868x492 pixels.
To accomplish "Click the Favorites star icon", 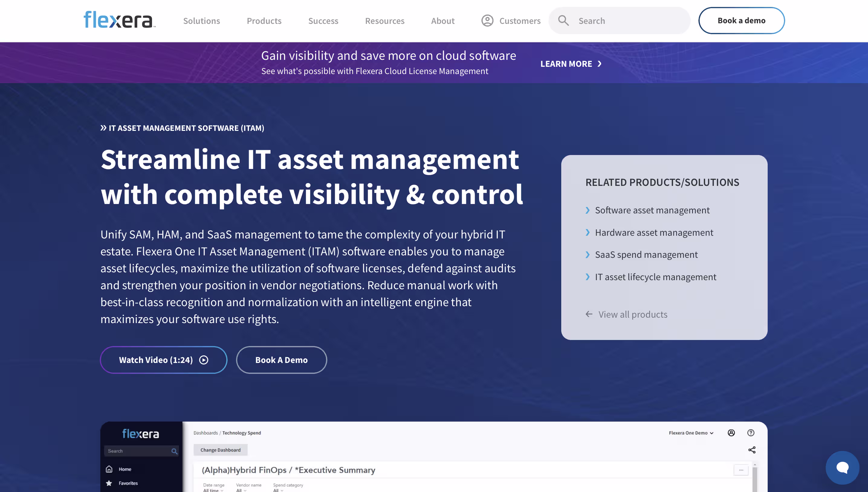I will point(109,483).
